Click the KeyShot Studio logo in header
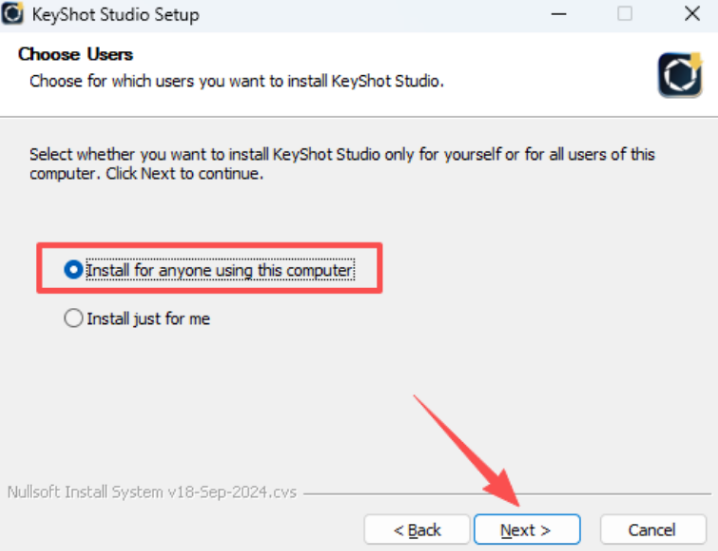 click(679, 76)
